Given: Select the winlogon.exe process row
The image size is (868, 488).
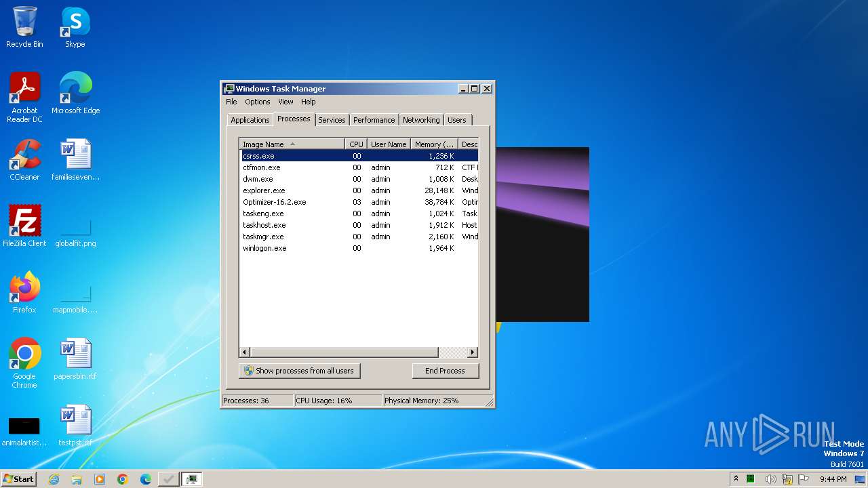Looking at the screenshot, I should click(359, 248).
